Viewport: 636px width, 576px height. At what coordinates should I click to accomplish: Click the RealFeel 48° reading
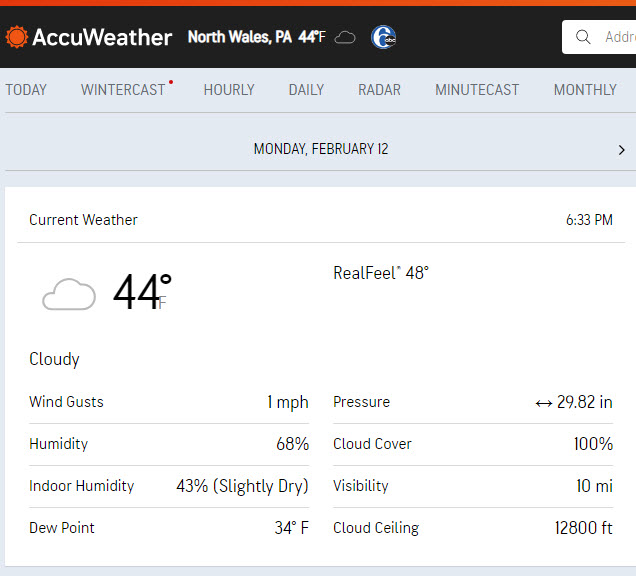pos(381,273)
